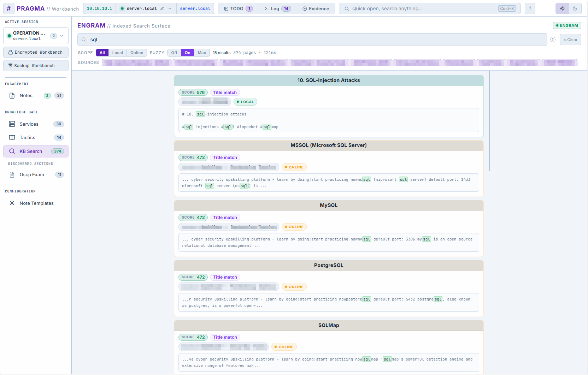Set fuzzy matching to Max
Viewport: 588px width, 375px height.
(x=202, y=53)
